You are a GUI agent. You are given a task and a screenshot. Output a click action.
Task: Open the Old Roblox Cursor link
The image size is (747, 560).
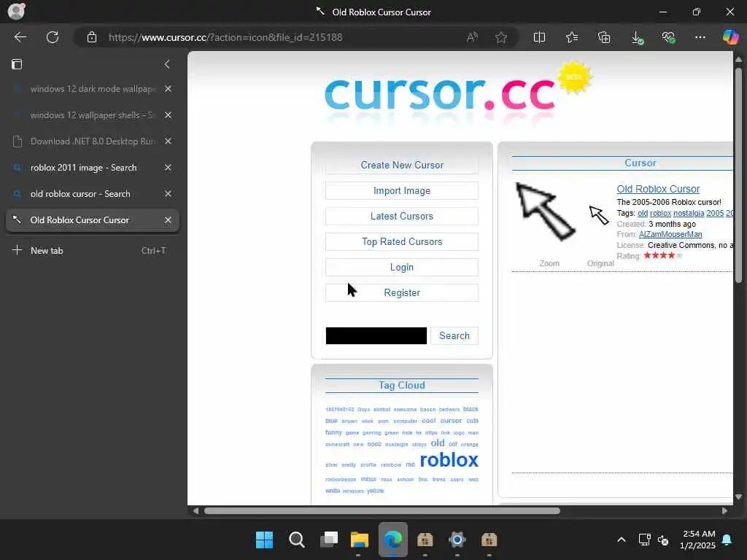[658, 189]
